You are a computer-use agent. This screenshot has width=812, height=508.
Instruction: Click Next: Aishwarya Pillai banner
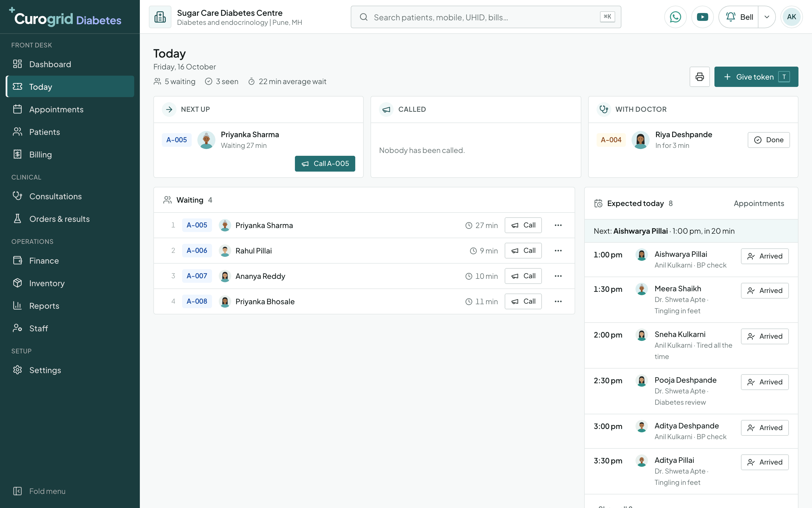[691, 231]
